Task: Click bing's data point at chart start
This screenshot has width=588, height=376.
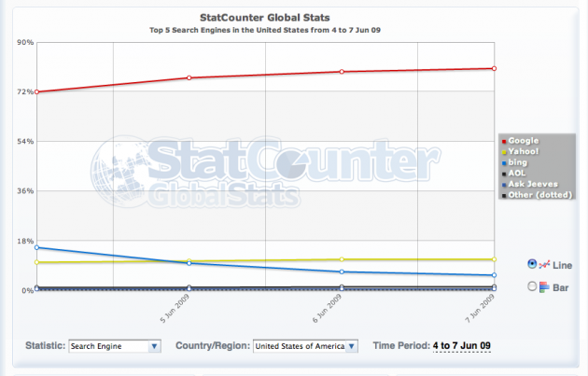Action: [x=36, y=247]
